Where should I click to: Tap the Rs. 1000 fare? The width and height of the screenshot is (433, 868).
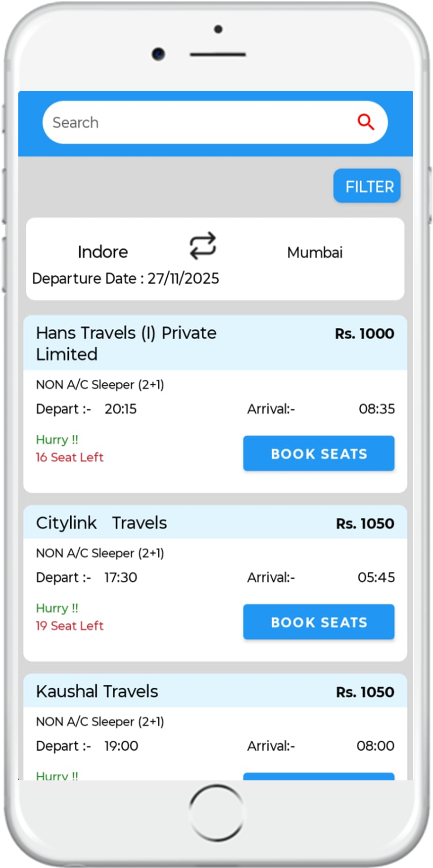point(364,334)
